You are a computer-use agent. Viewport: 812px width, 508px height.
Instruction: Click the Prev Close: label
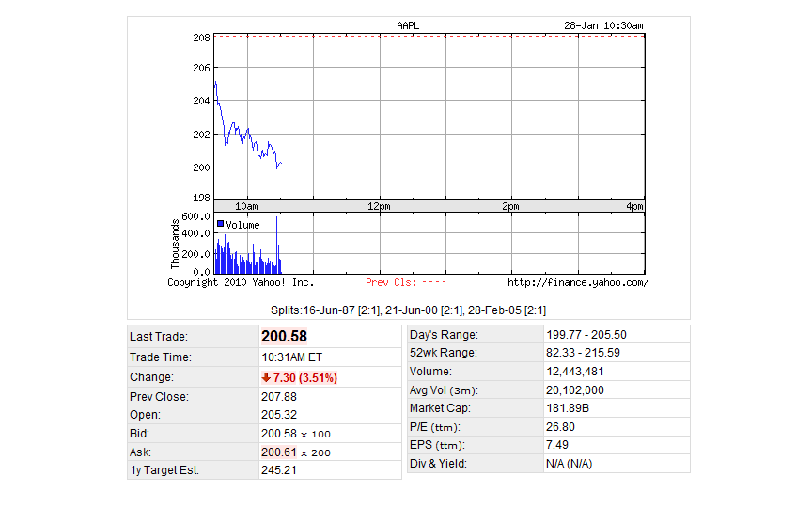(159, 397)
